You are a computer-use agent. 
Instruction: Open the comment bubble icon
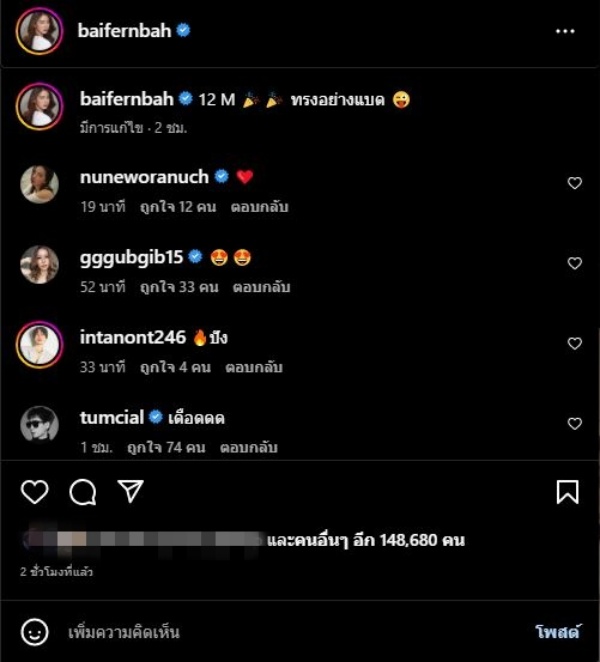pyautogui.click(x=83, y=491)
